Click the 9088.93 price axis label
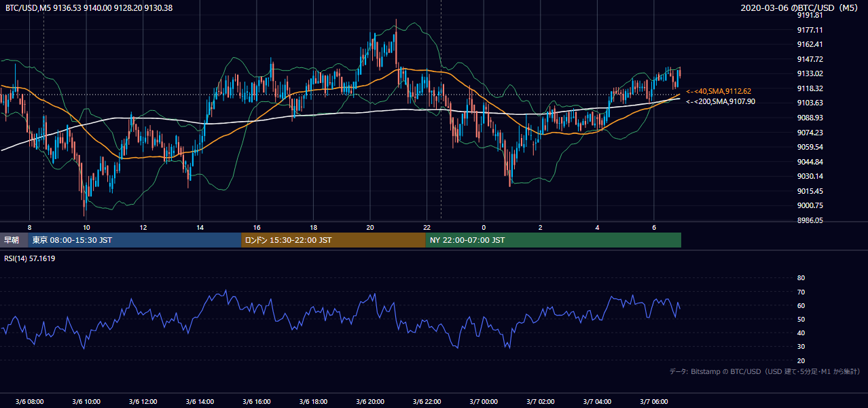 [810, 118]
